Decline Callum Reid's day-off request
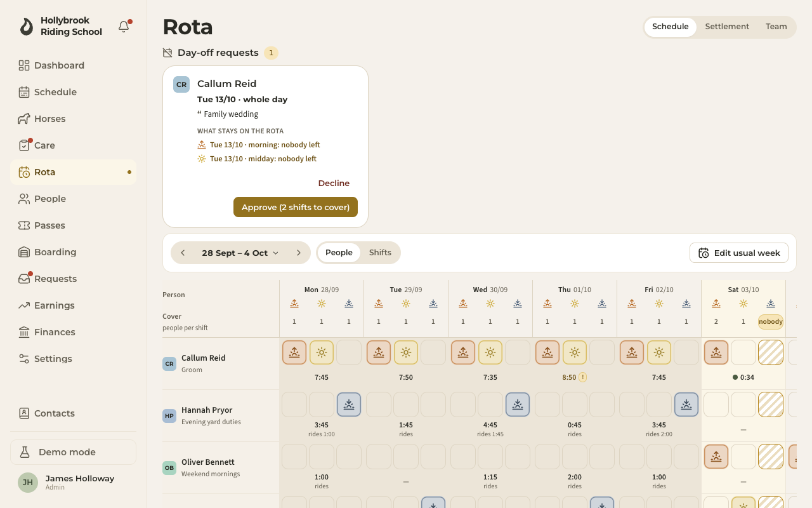Viewport: 812px width, 508px height. [x=334, y=184]
